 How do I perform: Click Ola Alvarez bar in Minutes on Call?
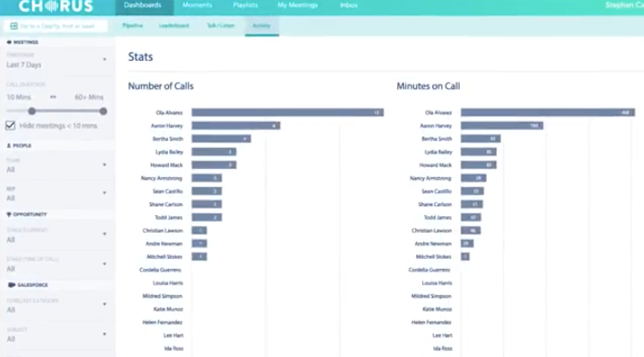548,113
